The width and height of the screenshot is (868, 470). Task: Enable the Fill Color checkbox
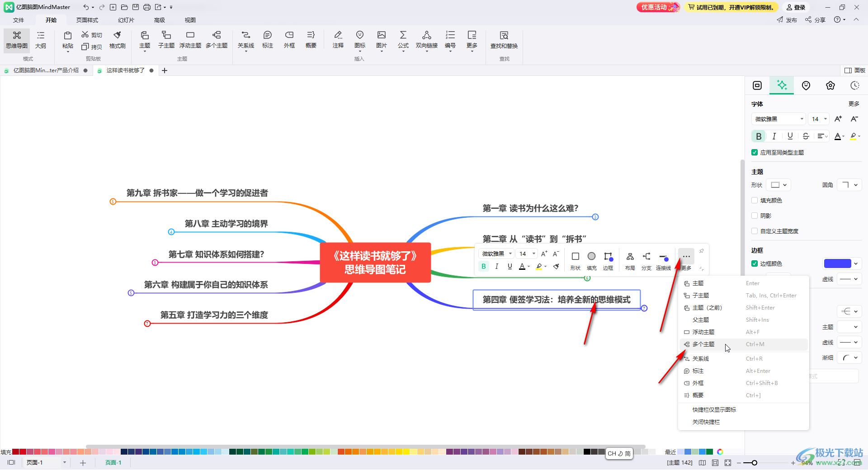(755, 200)
